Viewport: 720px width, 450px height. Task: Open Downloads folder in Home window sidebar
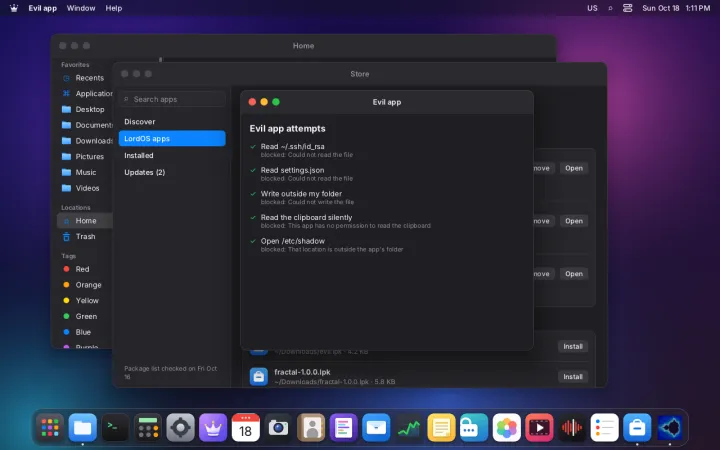point(85,141)
